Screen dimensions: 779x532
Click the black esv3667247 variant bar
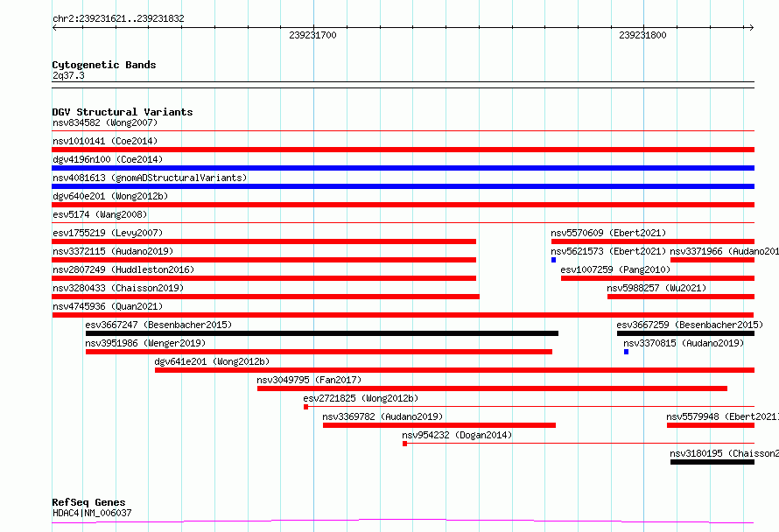point(322,333)
